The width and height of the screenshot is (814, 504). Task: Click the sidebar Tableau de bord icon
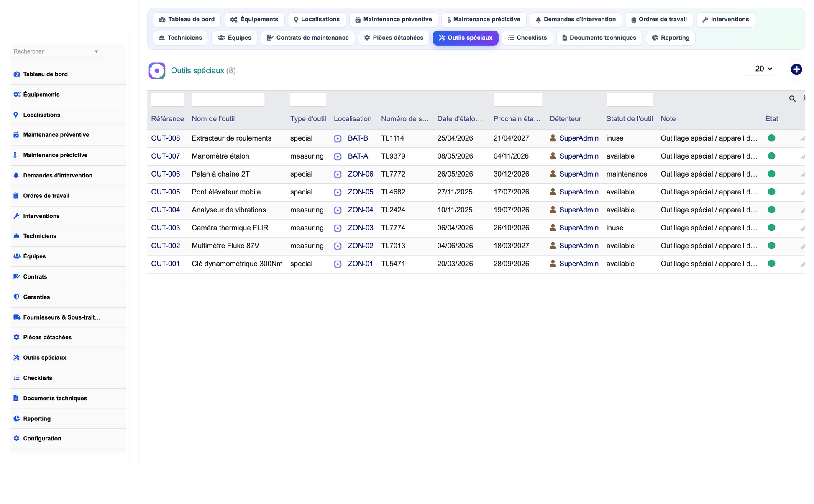click(17, 74)
